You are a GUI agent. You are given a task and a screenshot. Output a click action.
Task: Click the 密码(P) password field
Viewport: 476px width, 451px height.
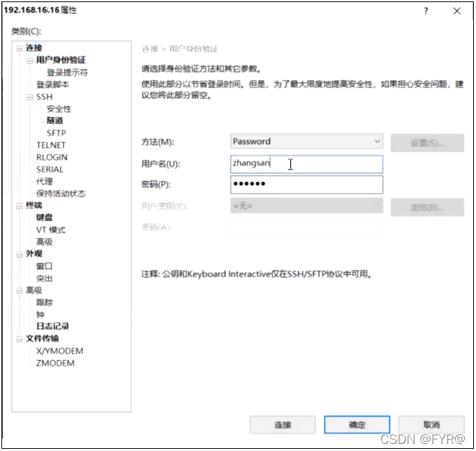[x=306, y=185]
